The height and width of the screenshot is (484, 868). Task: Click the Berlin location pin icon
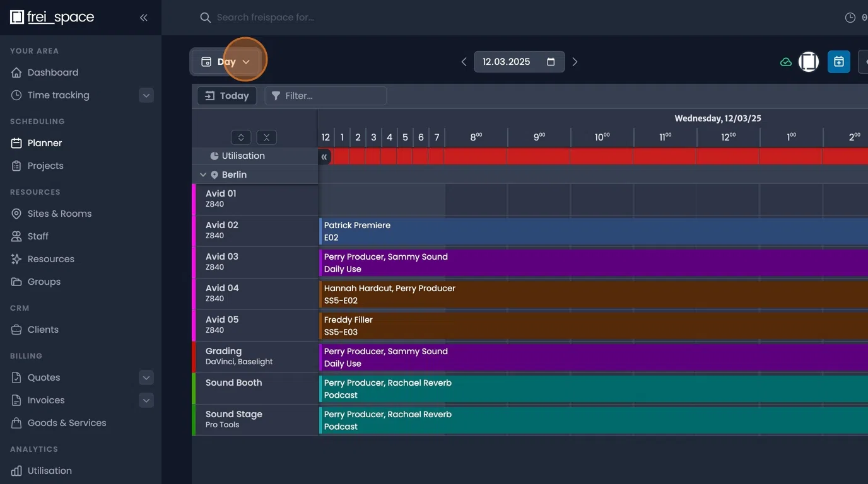coord(214,175)
